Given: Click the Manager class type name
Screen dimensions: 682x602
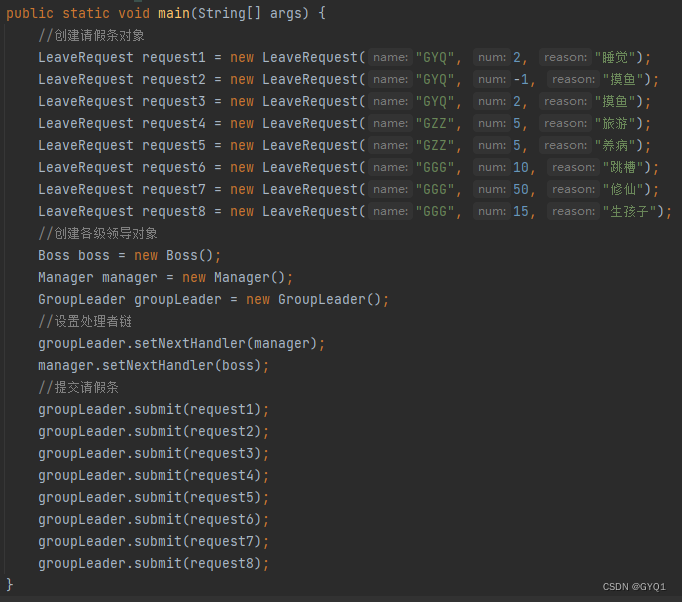Looking at the screenshot, I should (66, 278).
